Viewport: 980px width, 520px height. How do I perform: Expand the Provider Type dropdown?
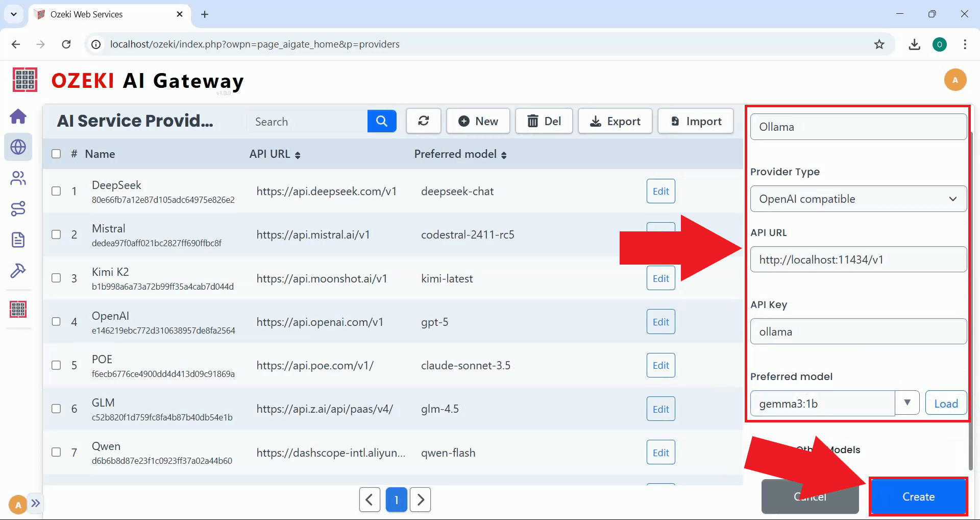[858, 199]
